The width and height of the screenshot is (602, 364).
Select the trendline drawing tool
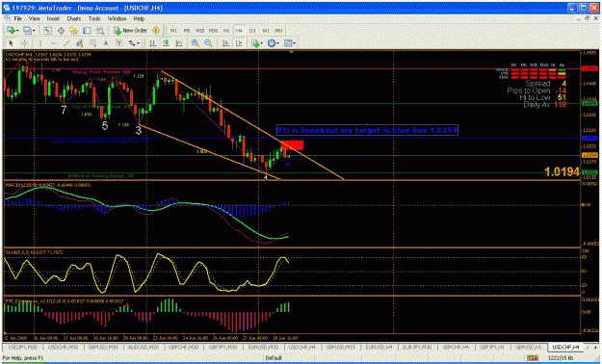point(66,43)
